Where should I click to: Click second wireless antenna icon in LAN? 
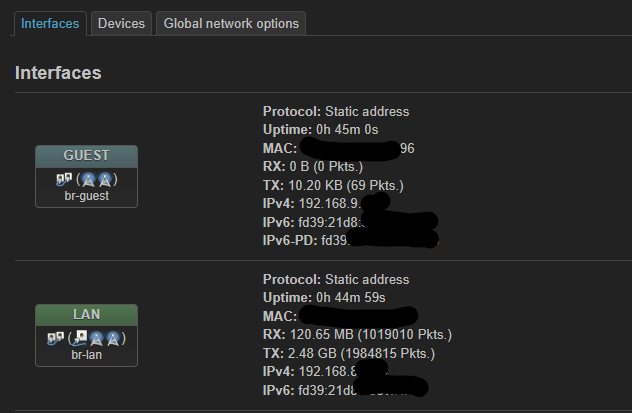point(113,337)
